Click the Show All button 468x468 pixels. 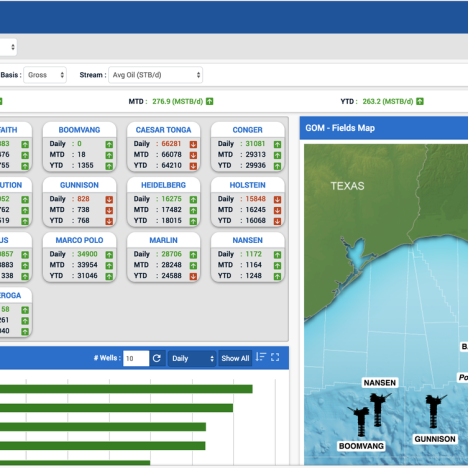[x=235, y=358]
